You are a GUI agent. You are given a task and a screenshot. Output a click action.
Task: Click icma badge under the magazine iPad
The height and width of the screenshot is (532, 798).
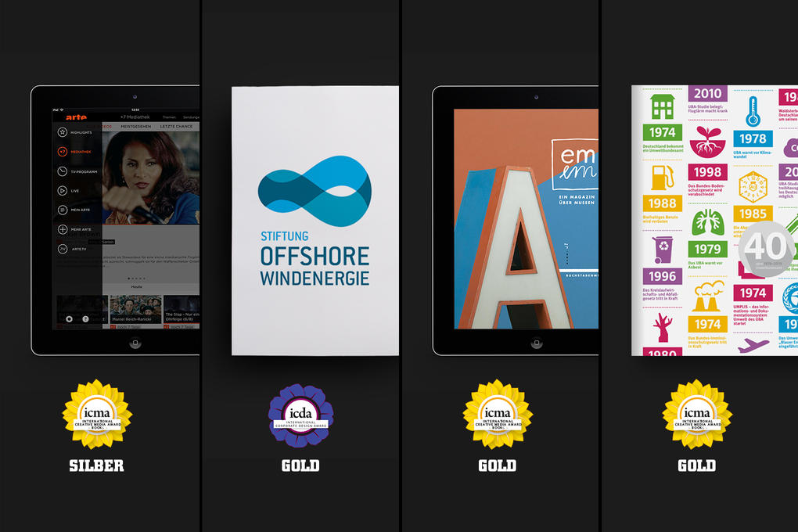[x=498, y=415]
